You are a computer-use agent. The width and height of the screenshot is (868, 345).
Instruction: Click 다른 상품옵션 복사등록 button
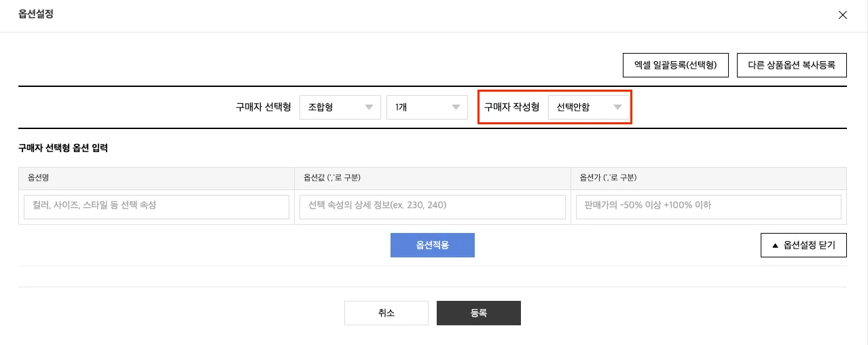pos(791,65)
